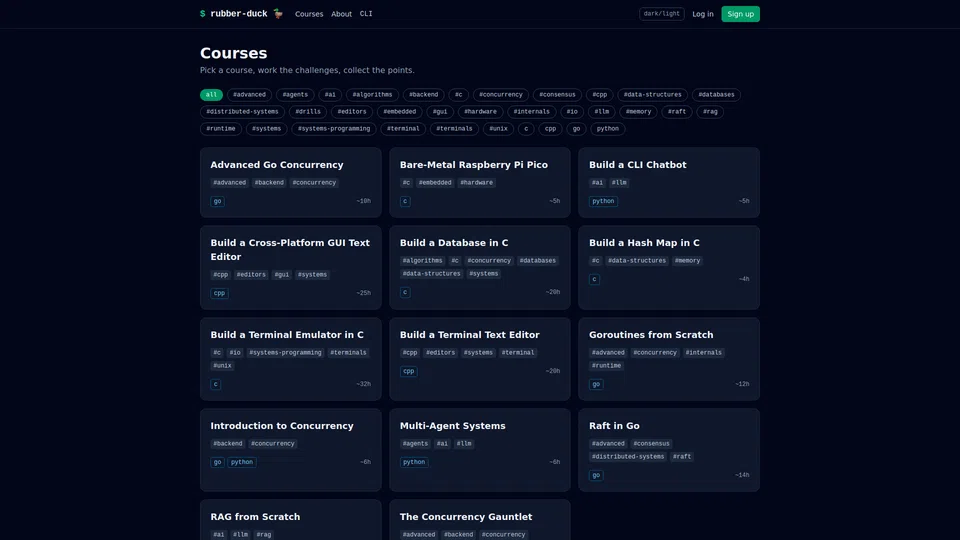Image resolution: width=960 pixels, height=540 pixels.
Task: Filter by #internals chip in filter bar
Action: point(531,112)
